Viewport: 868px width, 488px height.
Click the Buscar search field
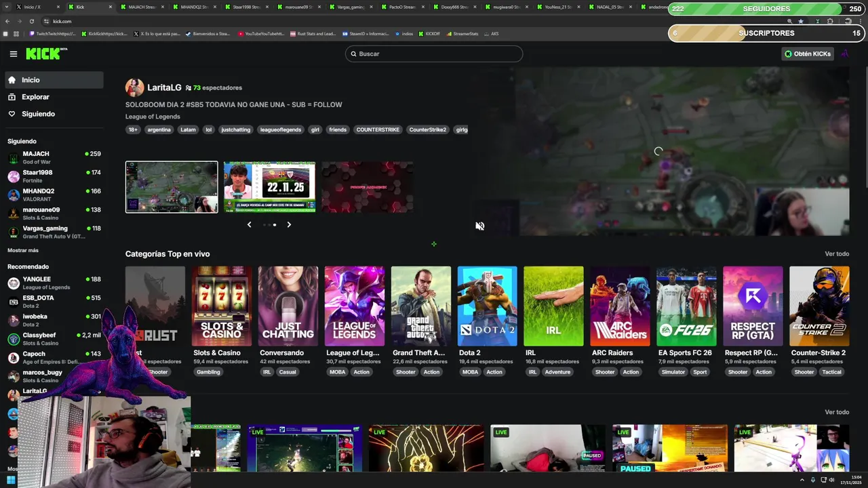[x=434, y=54]
